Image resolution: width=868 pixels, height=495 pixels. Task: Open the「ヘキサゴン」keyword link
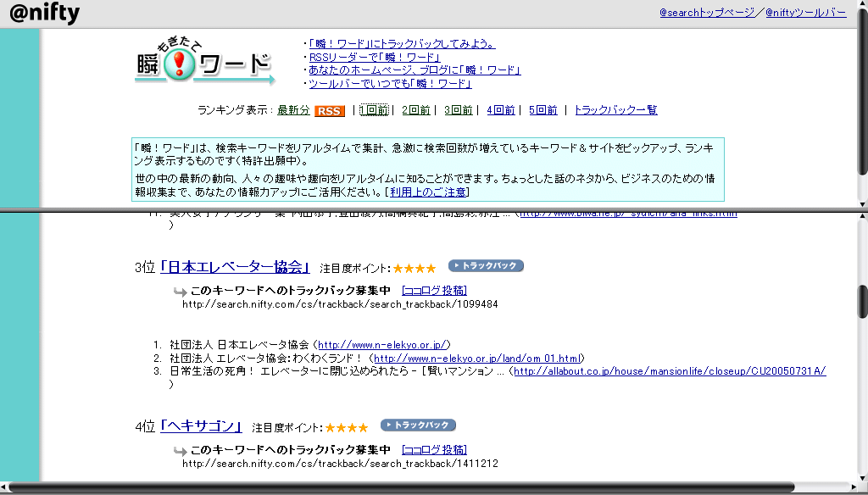(201, 426)
